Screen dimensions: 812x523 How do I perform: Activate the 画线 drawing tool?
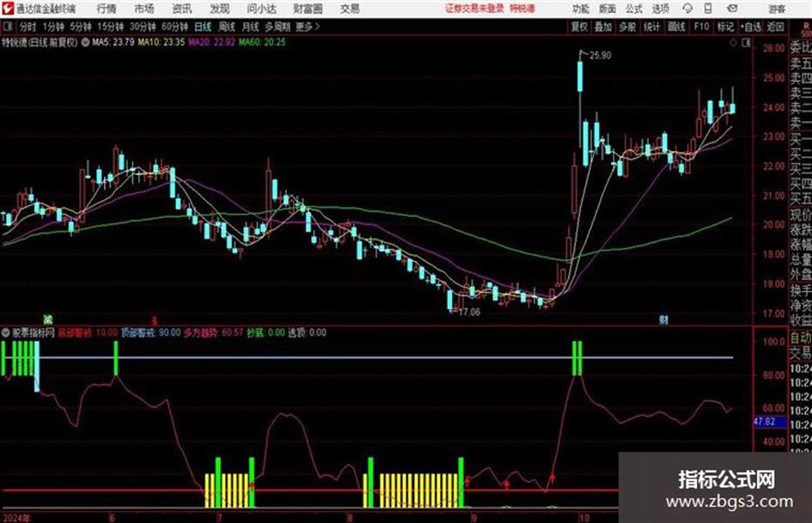tap(676, 27)
